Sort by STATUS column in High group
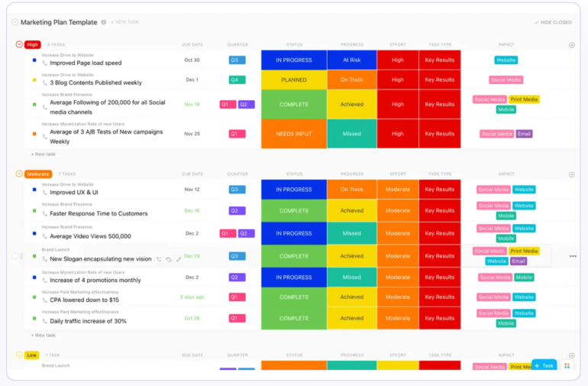Screen dimensions: 588x386 point(294,44)
